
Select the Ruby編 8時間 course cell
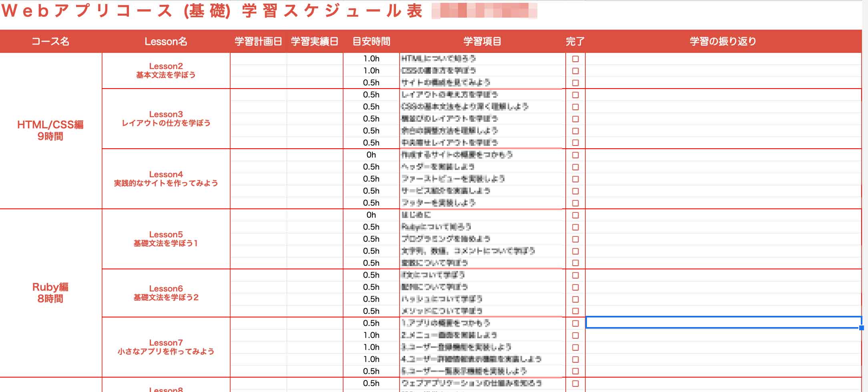51,293
